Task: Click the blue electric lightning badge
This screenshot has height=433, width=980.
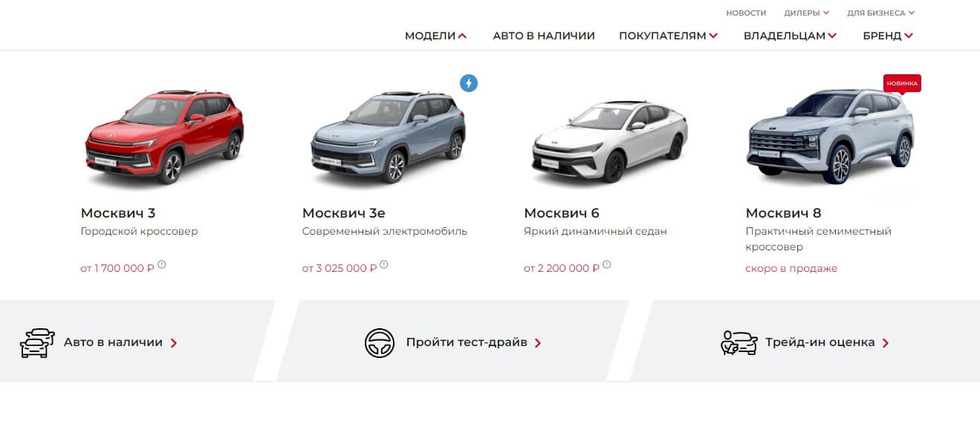Action: click(x=468, y=83)
